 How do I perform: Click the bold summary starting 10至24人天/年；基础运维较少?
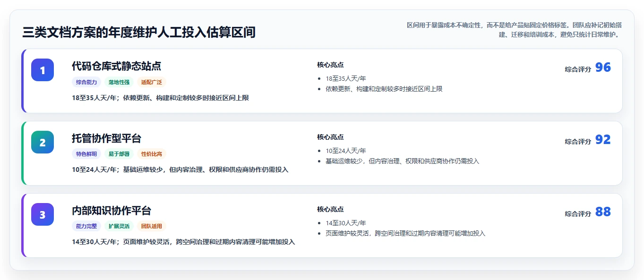coord(180,170)
